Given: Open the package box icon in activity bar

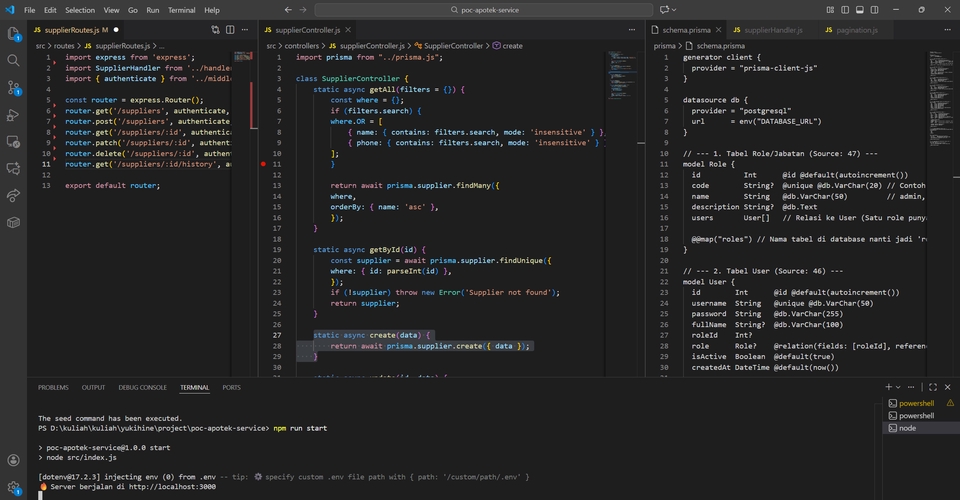Looking at the screenshot, I should (13, 222).
